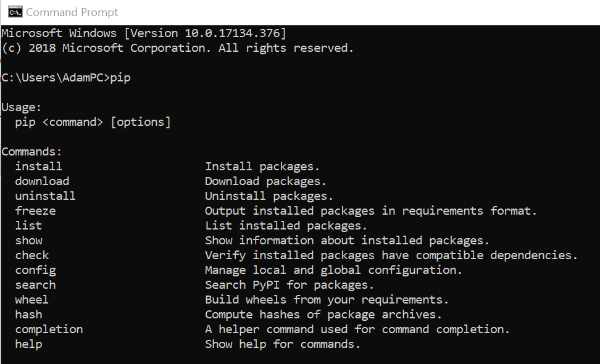Click the Command Prompt title text
The image size is (600, 364).
[x=72, y=11]
